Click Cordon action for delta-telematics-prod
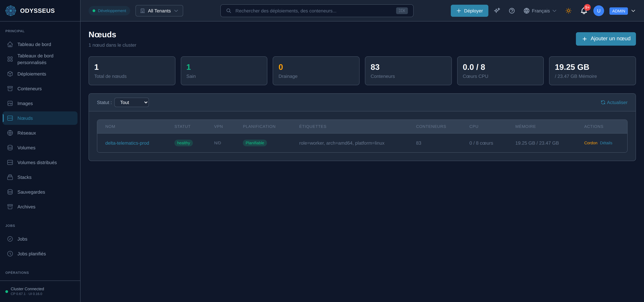 point(591,143)
